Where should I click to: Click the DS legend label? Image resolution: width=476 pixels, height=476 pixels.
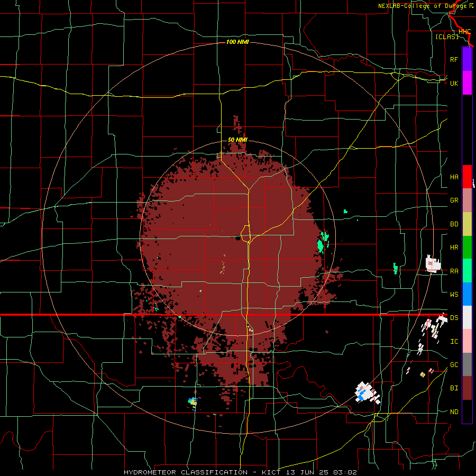pos(454,318)
